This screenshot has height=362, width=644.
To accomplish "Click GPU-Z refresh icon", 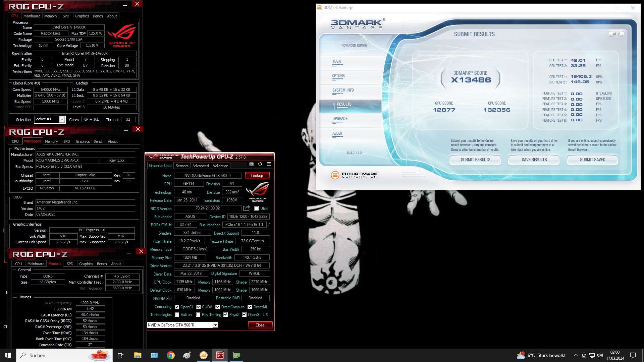I will click(260, 164).
